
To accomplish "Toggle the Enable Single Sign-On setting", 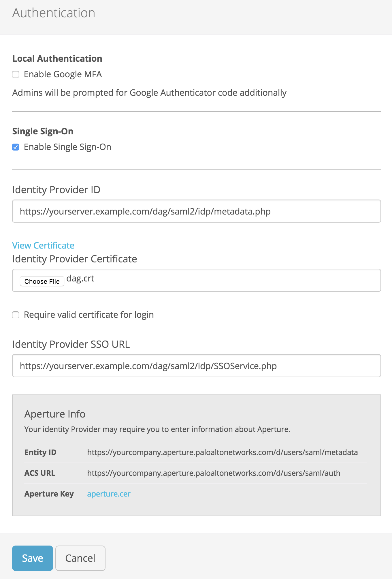I will click(16, 147).
